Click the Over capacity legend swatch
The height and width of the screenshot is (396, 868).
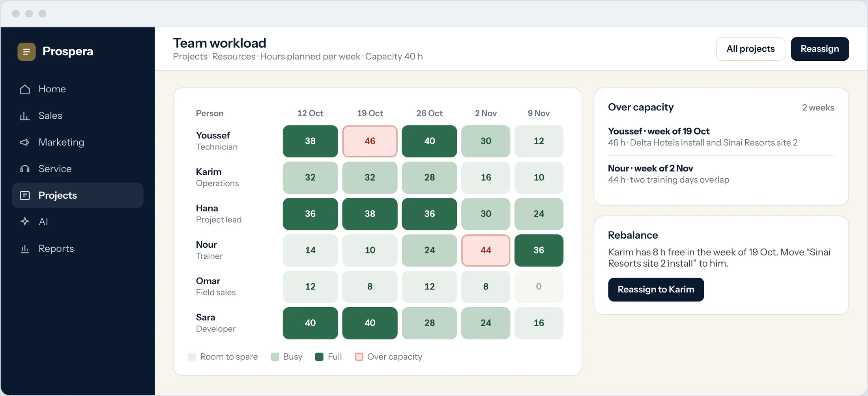click(x=359, y=357)
